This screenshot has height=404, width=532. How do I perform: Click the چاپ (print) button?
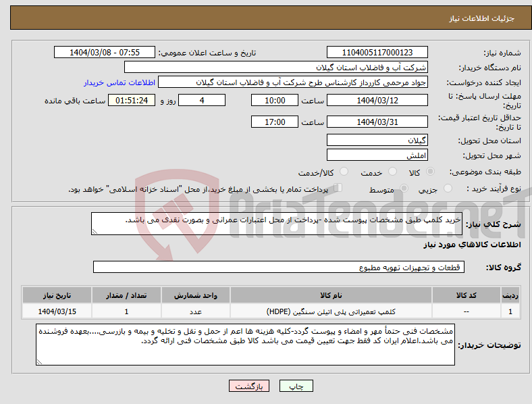296,386
